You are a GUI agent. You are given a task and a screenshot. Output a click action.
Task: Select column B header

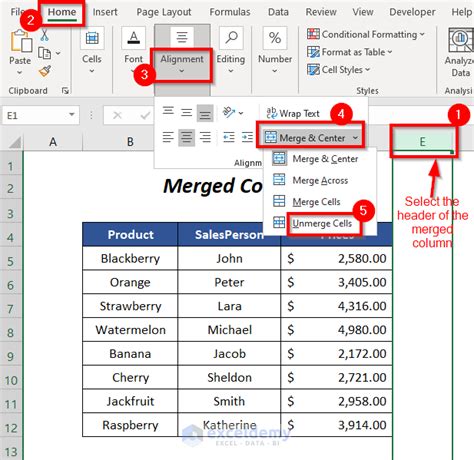pyautogui.click(x=130, y=142)
